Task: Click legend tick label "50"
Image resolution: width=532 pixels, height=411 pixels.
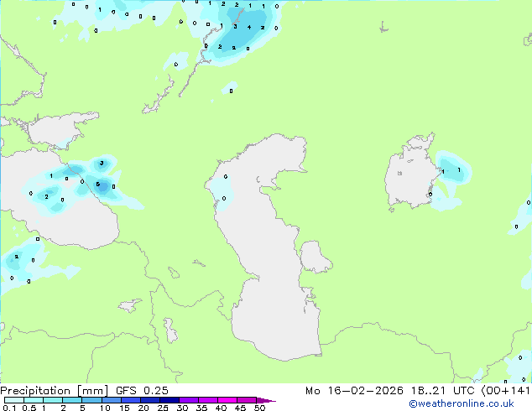Action: (259, 408)
